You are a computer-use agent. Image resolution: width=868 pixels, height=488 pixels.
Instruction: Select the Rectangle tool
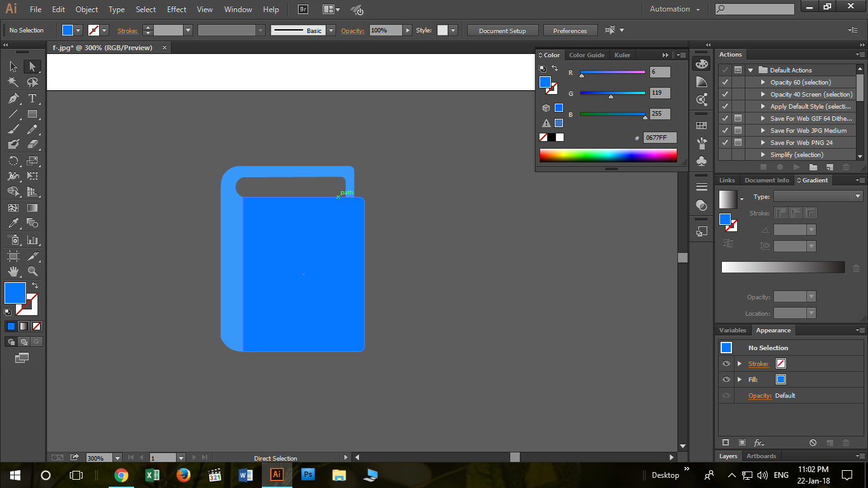coord(32,114)
